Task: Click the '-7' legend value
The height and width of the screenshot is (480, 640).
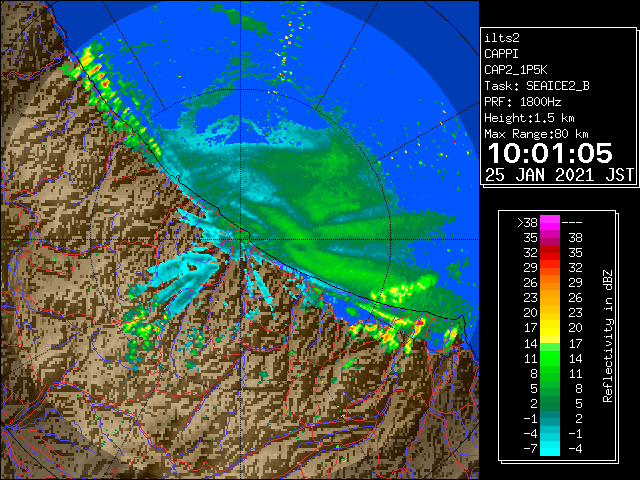Action: tap(531, 449)
